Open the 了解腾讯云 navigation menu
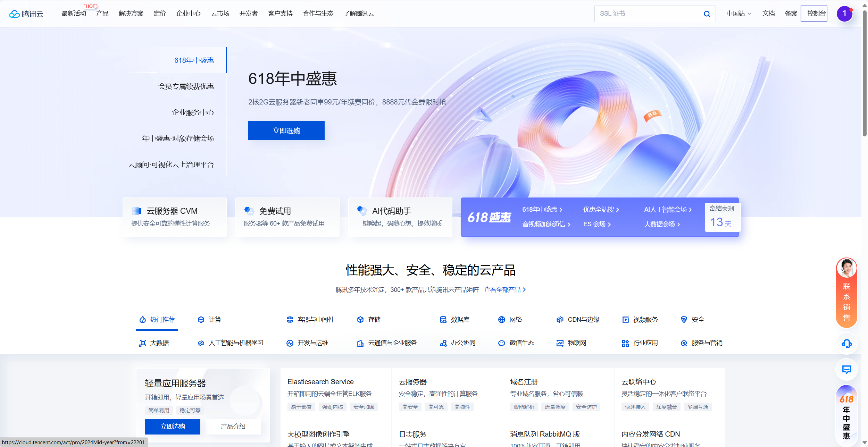868x447 pixels. point(359,14)
